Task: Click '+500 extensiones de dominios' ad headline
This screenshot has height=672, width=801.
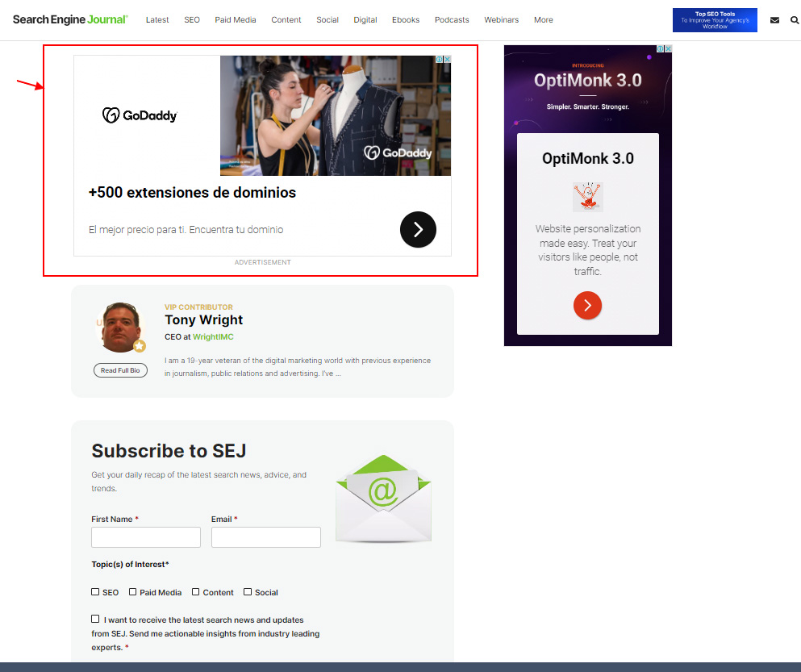Action: (x=192, y=193)
